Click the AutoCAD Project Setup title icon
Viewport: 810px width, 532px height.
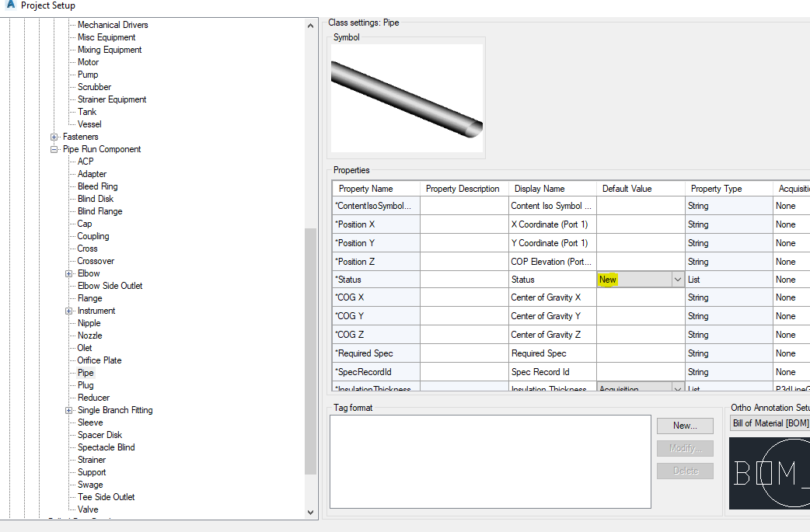tap(10, 4)
